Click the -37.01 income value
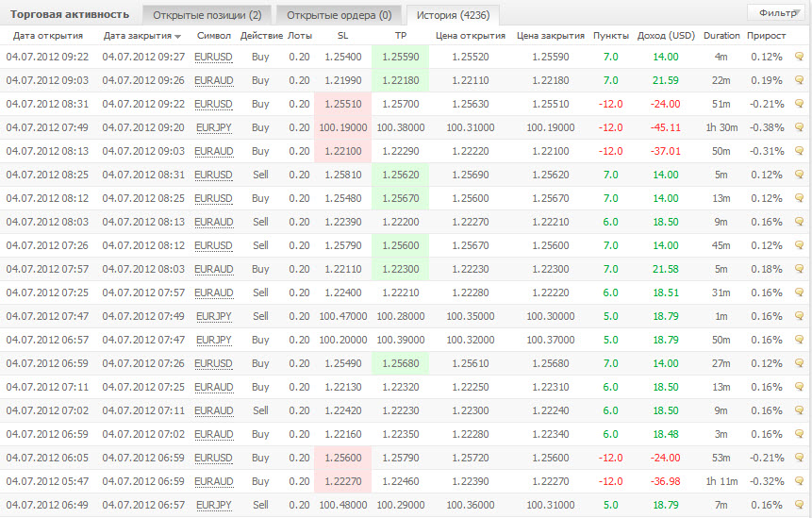 pos(666,151)
